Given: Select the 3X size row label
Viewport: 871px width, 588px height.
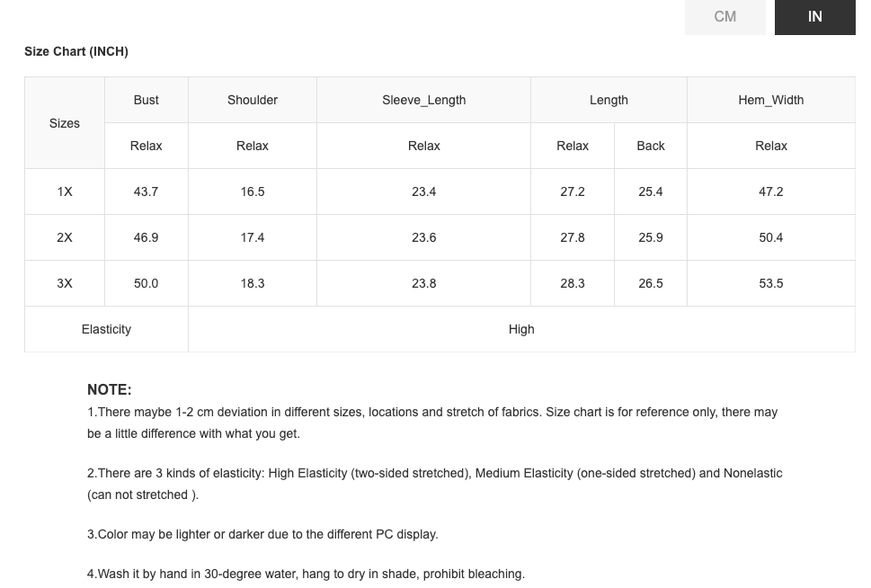Looking at the screenshot, I should coord(65,283).
